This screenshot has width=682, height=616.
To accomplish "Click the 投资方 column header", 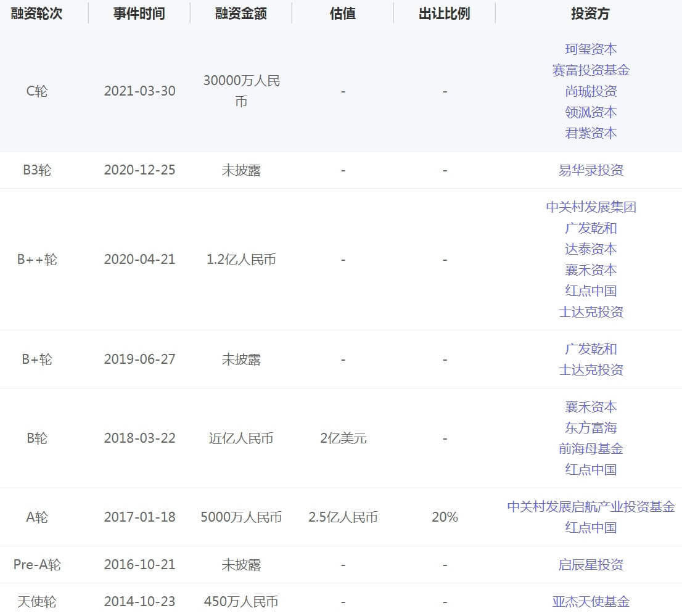I will pyautogui.click(x=590, y=14).
